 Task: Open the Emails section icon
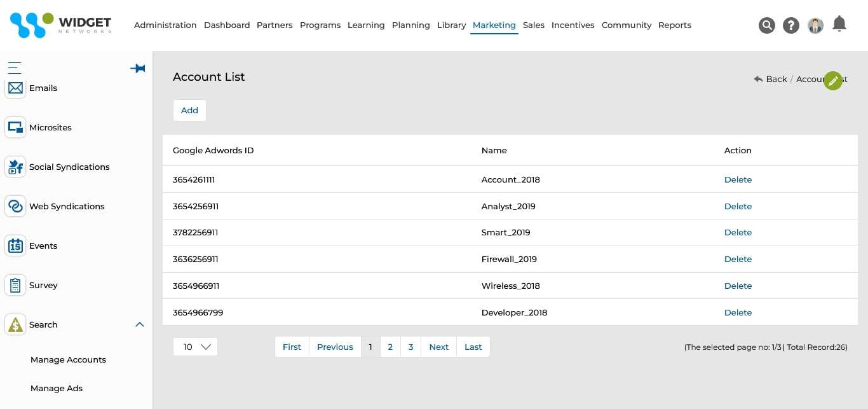15,88
